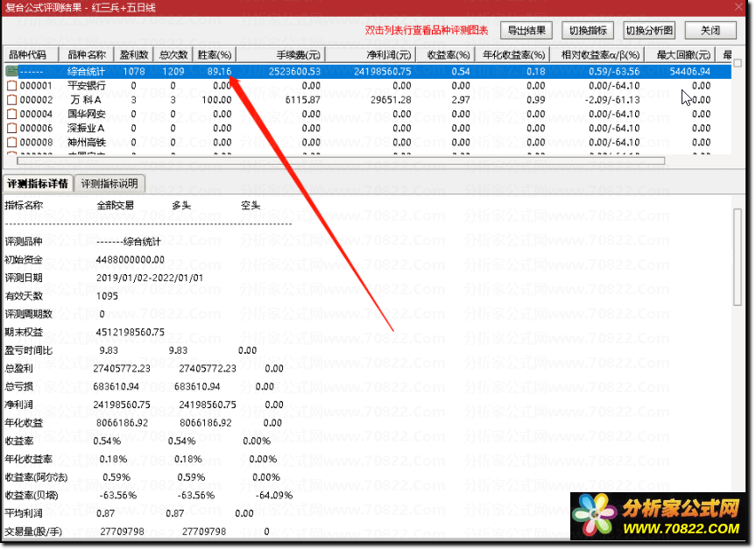Click the 收益率(阿尔法) indicator label
This screenshot has width=756, height=550.
coord(36,477)
